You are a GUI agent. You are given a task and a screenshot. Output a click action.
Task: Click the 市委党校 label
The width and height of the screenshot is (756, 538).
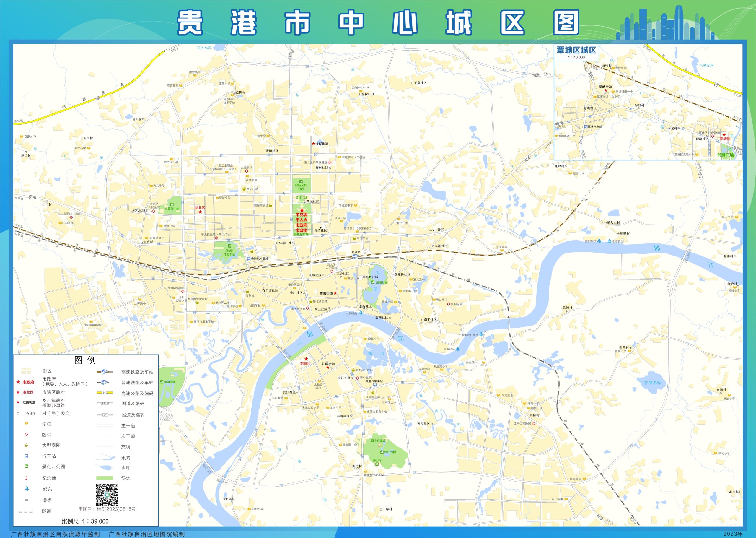[x=172, y=85]
